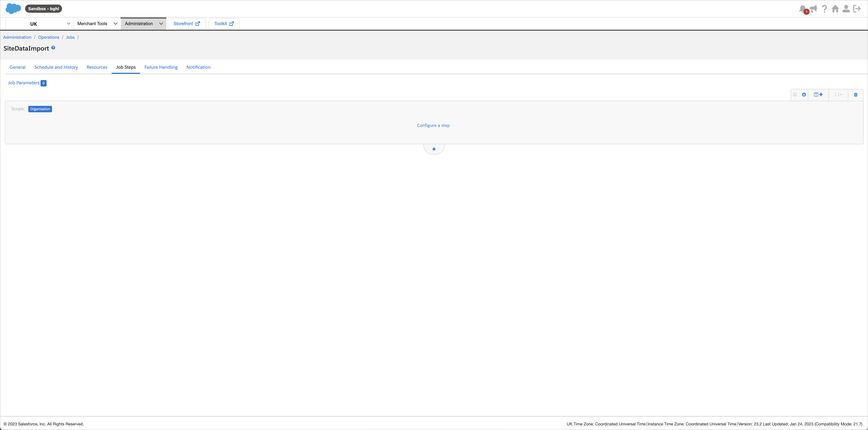868x430 pixels.
Task: Switch to the Failure Handling tab
Action: 161,67
